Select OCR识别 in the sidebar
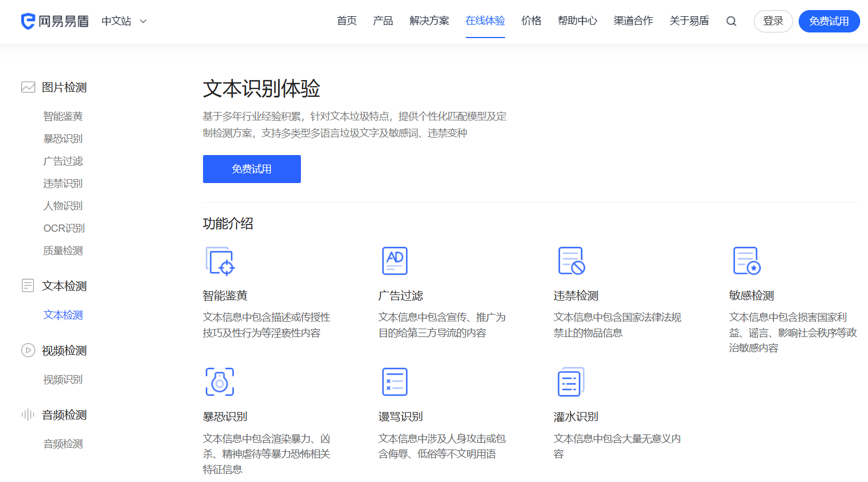This screenshot has height=482, width=868. 63,228
